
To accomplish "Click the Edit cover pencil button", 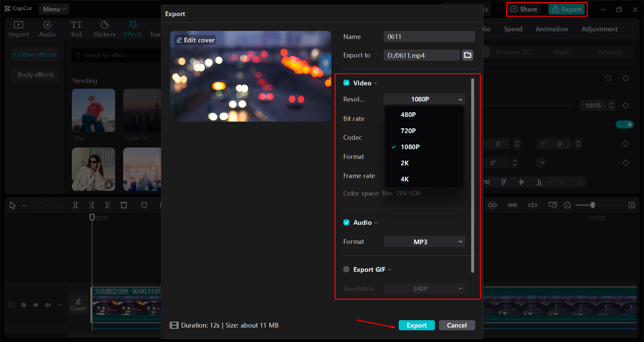I will (x=195, y=40).
